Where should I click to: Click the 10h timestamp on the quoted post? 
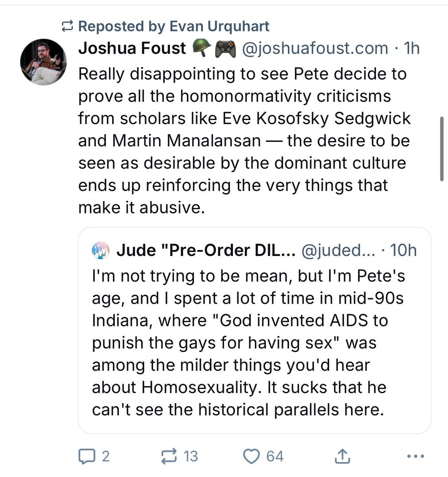pos(403,250)
